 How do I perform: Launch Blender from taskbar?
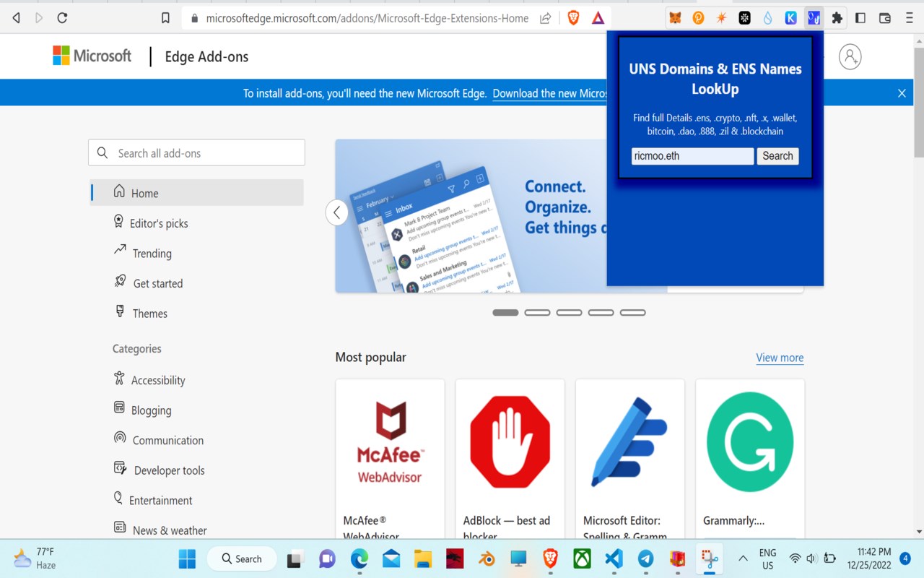point(487,559)
